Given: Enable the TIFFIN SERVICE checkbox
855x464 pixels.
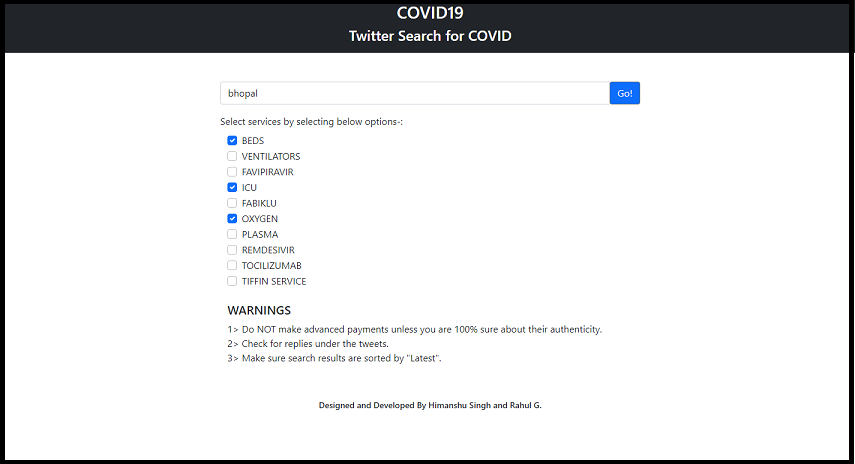Looking at the screenshot, I should 232,281.
